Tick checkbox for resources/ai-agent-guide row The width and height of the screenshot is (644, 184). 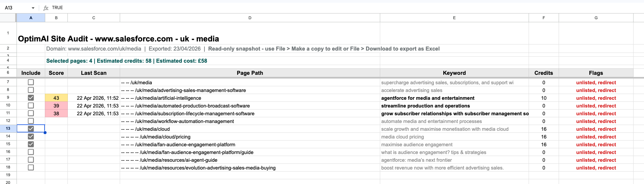pos(31,160)
